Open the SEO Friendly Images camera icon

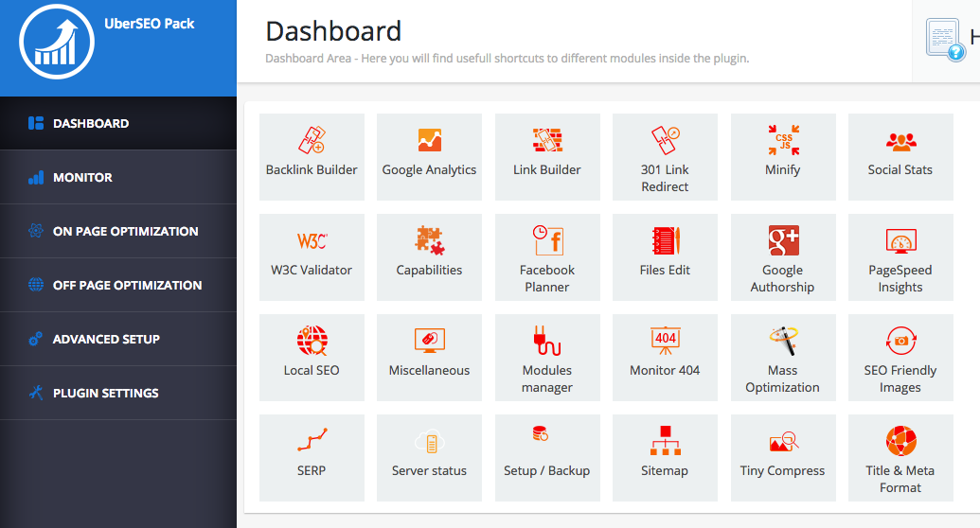point(900,341)
